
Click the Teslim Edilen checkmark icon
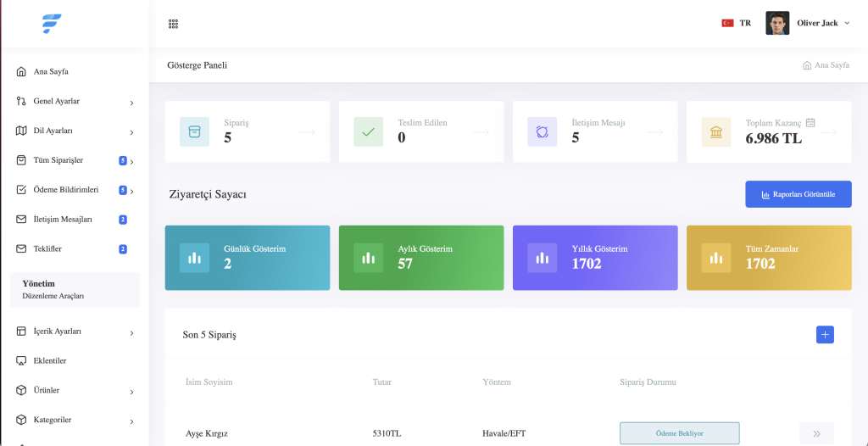368,132
